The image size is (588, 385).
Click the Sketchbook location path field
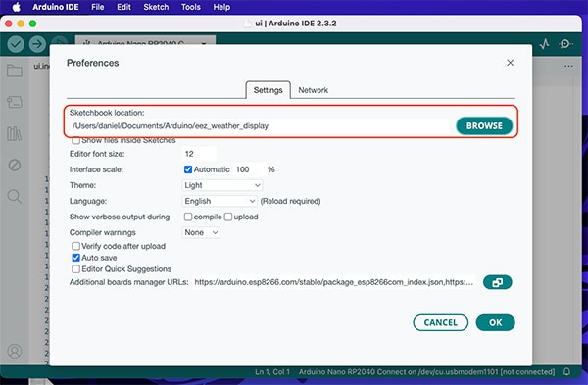260,126
